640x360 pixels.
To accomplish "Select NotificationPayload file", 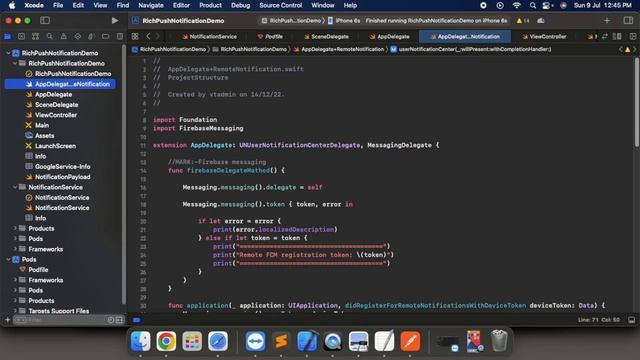I will 62,177.
